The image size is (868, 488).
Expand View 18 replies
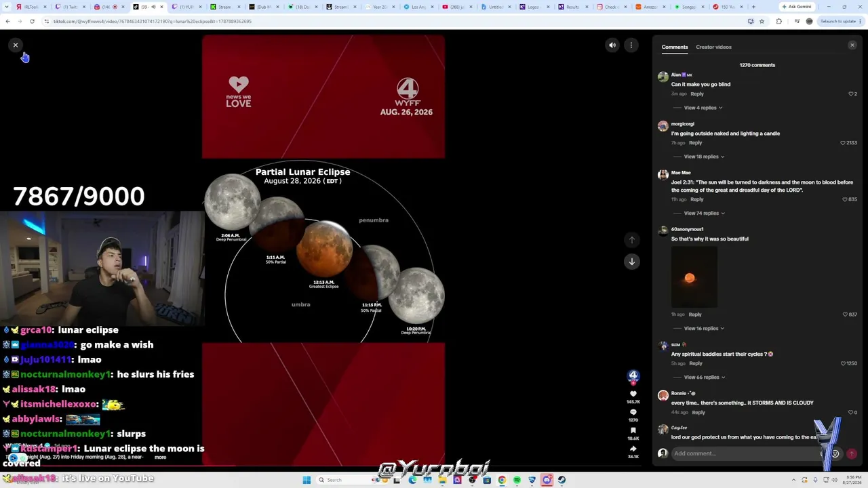pyautogui.click(x=705, y=157)
